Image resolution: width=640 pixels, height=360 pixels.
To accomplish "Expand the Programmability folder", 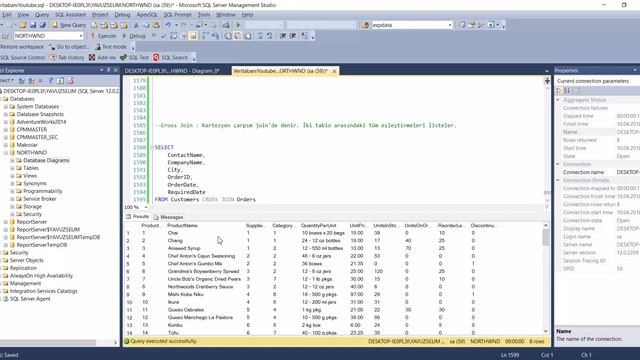I will pyautogui.click(x=12, y=191).
